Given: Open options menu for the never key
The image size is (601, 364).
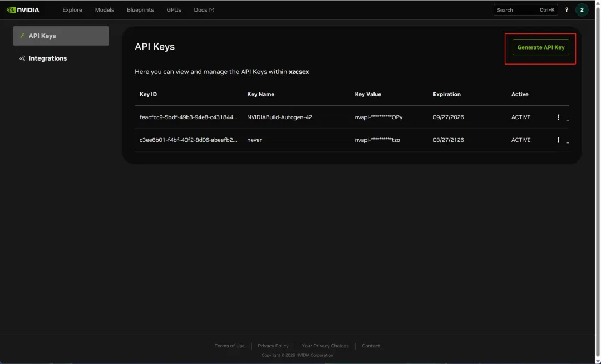Looking at the screenshot, I should [x=558, y=140].
